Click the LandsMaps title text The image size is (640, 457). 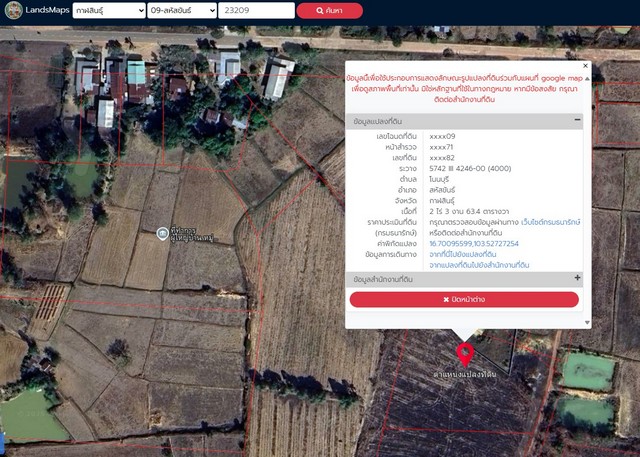[47, 10]
